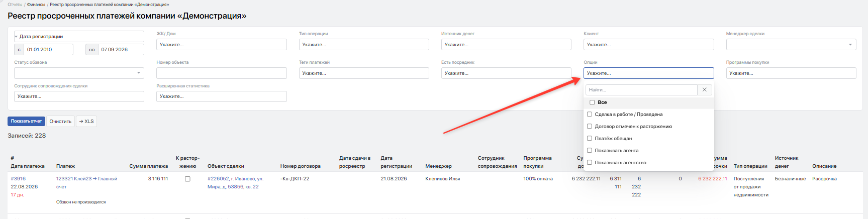Click the Найти search field in options list
Viewport: 868px width, 219px height.
click(641, 90)
